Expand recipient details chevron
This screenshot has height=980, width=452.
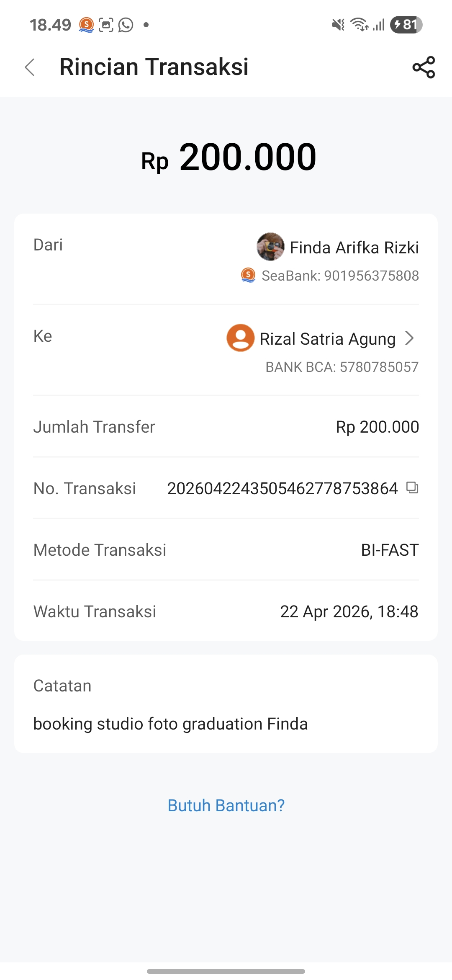(410, 338)
